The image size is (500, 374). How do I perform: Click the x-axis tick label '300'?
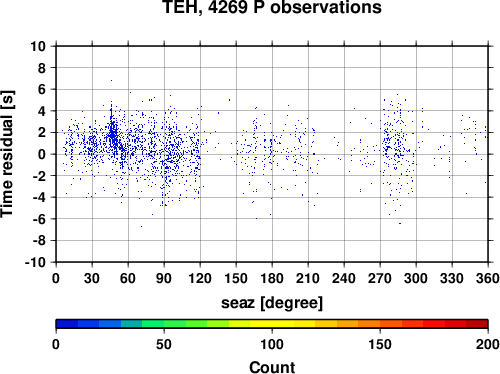pyautogui.click(x=416, y=278)
